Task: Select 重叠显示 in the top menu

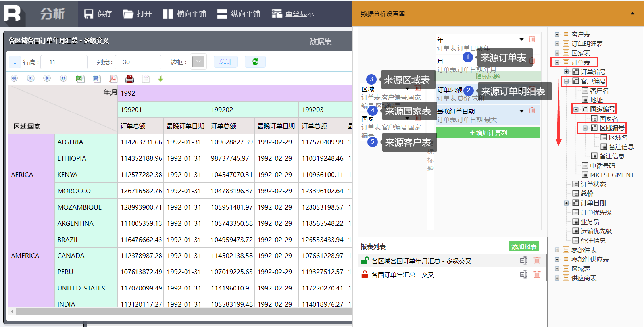Action: point(293,14)
